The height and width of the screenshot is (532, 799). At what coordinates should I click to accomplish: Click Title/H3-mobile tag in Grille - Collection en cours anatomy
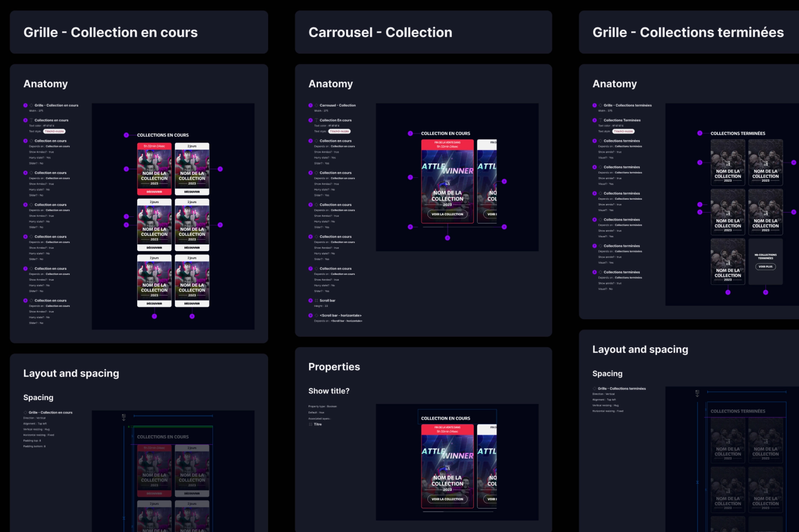tap(54, 131)
